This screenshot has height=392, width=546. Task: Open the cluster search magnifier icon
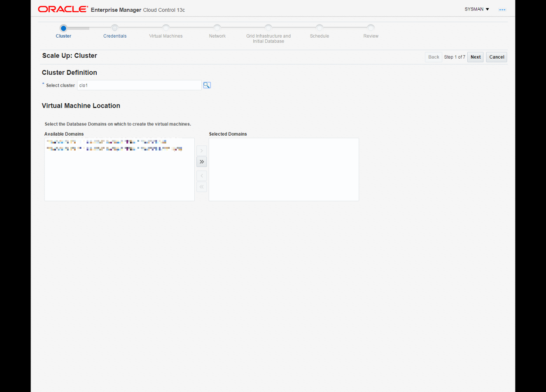coord(207,85)
